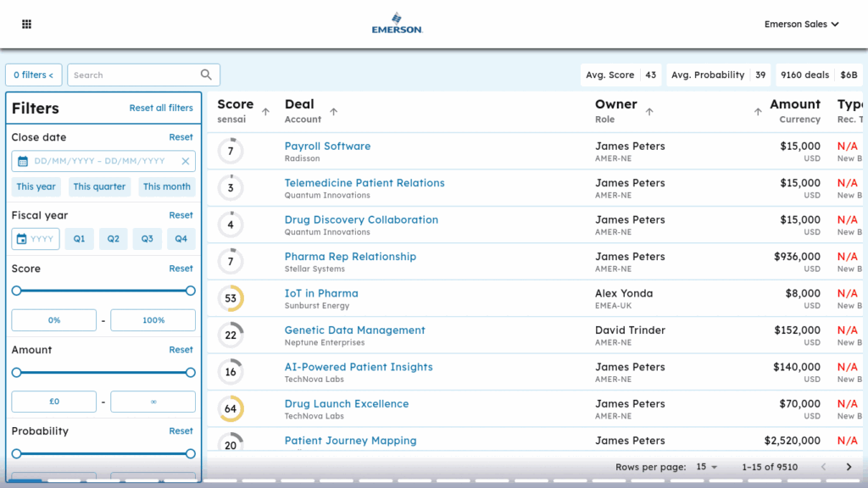Sort by Amount column arrow
868x488 pixels.
tap(758, 112)
